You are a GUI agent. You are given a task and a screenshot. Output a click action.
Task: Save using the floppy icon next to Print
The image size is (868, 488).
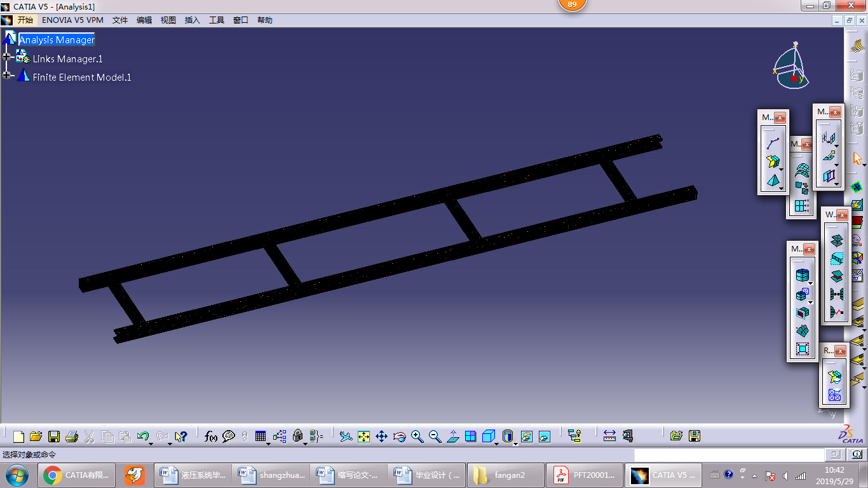(54, 437)
